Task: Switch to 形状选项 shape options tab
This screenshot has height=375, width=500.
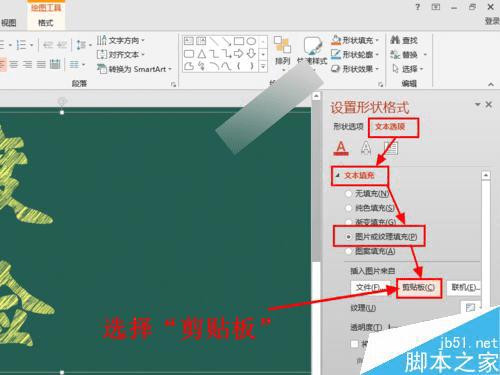Action: (348, 126)
